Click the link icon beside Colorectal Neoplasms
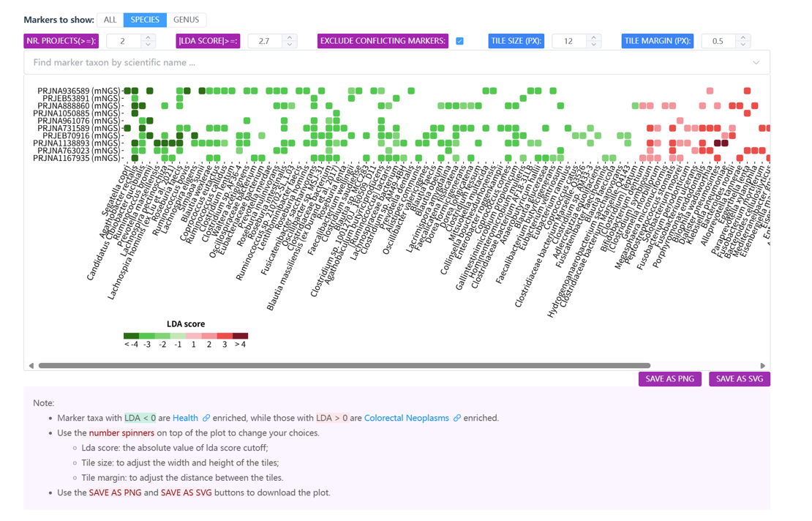The image size is (812, 521). tap(457, 417)
